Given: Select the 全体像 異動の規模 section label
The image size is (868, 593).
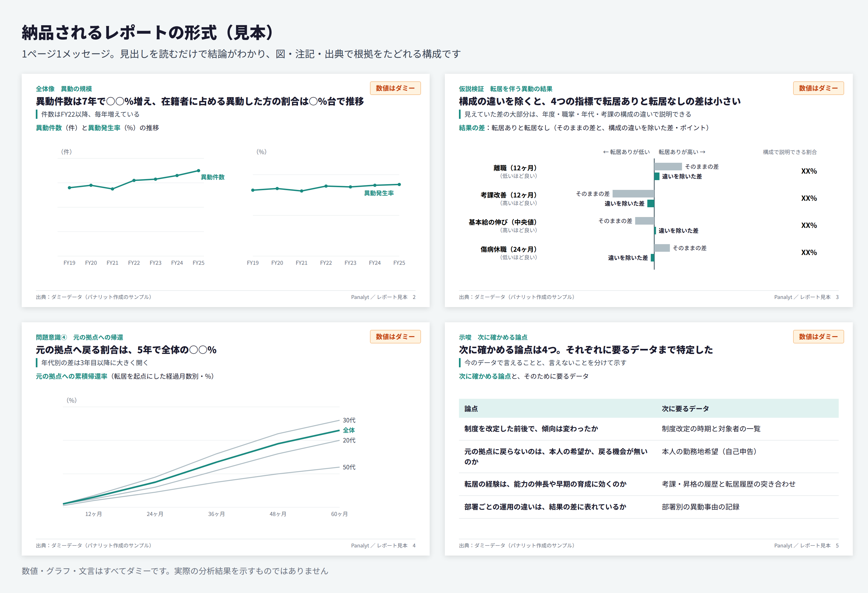Looking at the screenshot, I should 64,89.
